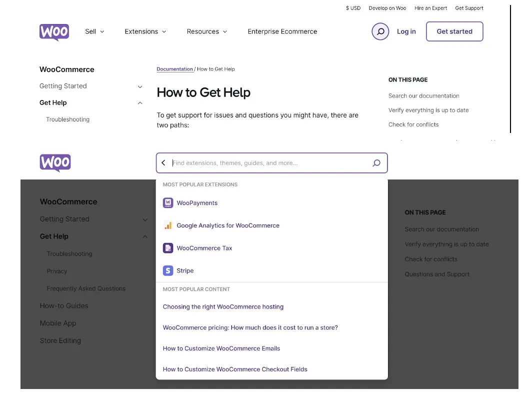Click dimmed Check for conflicts link
The height and width of the screenshot is (398, 532).
[431, 259]
